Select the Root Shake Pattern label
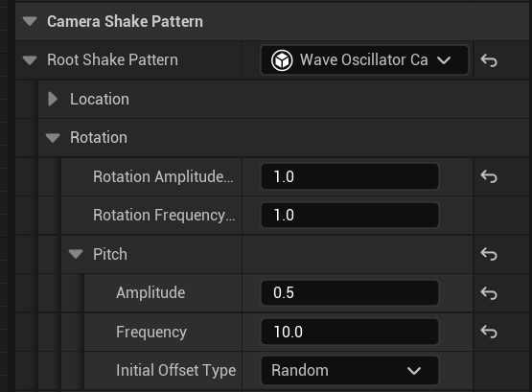Image resolution: width=532 pixels, height=392 pixels. tap(112, 60)
